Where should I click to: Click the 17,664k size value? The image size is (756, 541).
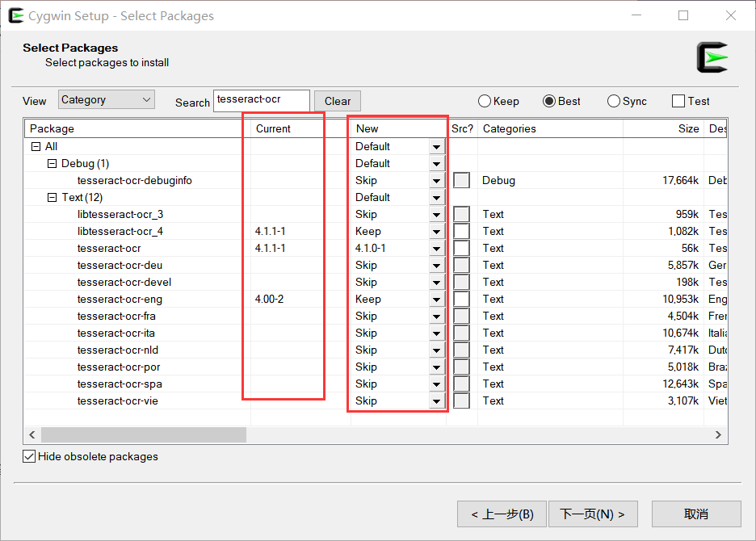680,180
